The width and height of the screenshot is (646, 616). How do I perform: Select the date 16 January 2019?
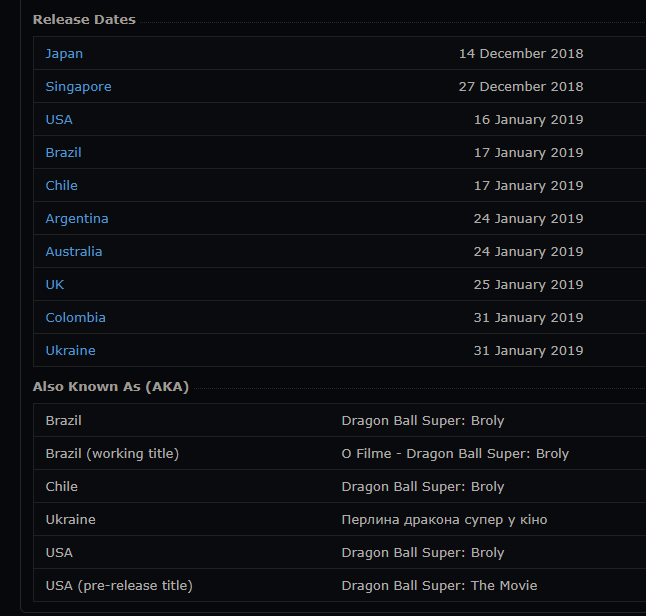529,120
